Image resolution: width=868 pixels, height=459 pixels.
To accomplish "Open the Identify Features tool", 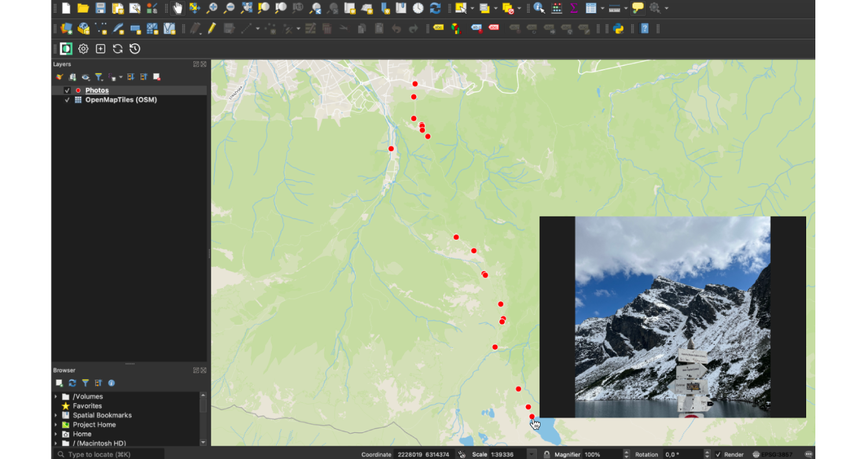I will tap(539, 8).
